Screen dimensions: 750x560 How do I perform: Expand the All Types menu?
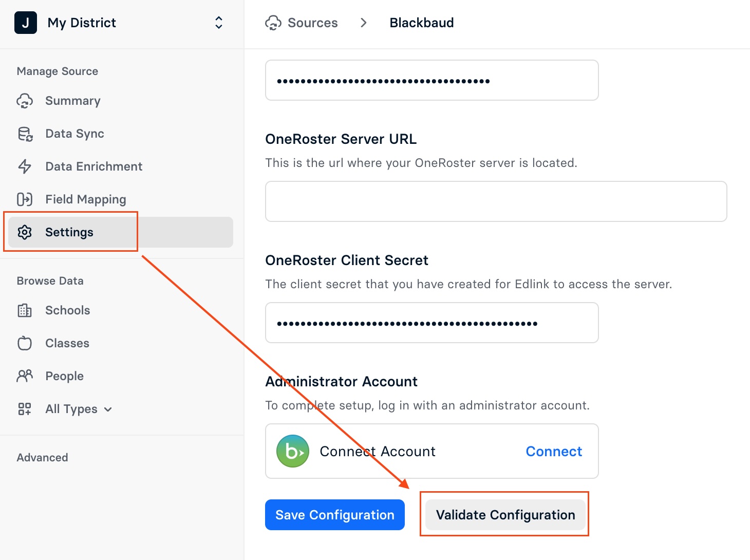coord(78,409)
